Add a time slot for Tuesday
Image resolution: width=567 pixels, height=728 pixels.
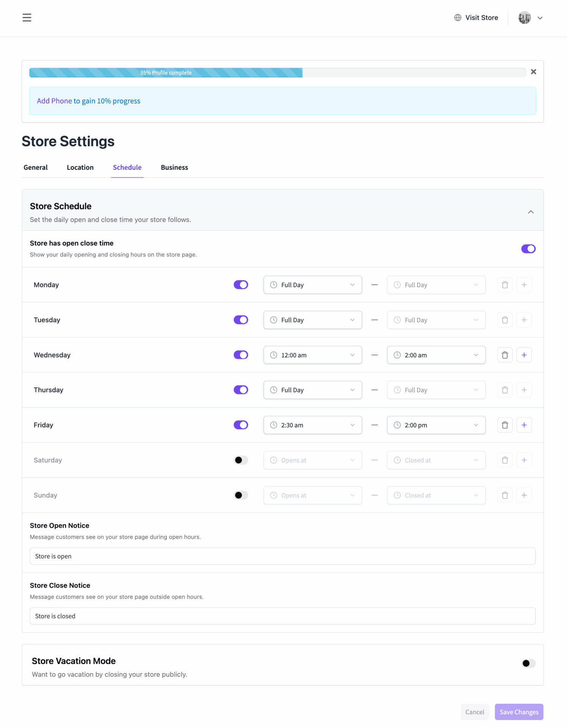pyautogui.click(x=524, y=320)
